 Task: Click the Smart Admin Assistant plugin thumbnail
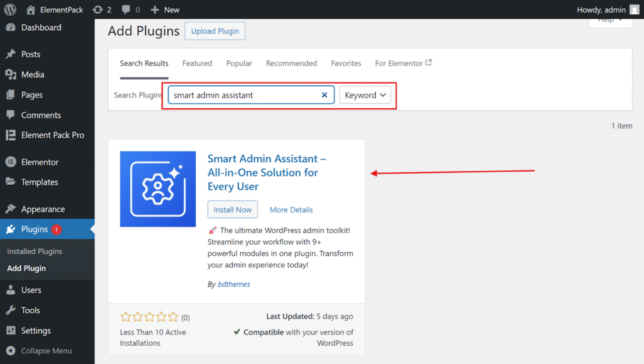click(158, 189)
